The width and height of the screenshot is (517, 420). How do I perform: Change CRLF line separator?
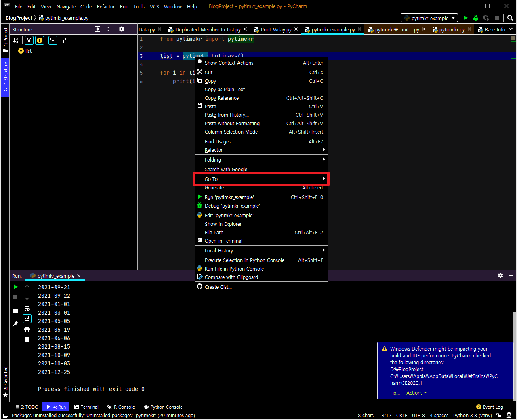tap(401, 415)
